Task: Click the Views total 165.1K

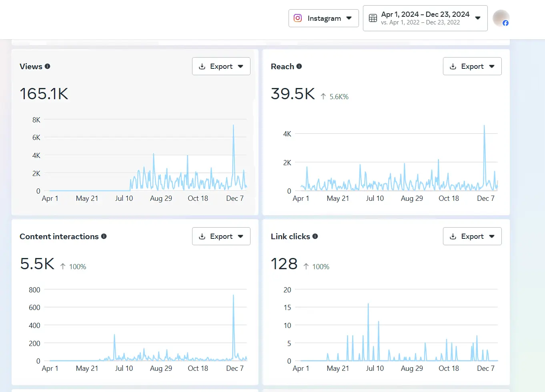Action: click(x=44, y=94)
